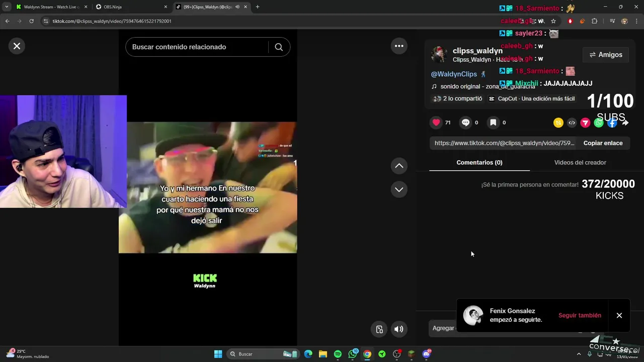Viewport: 644px width, 362px height.
Task: Click the Amigos button
Action: 606,55
